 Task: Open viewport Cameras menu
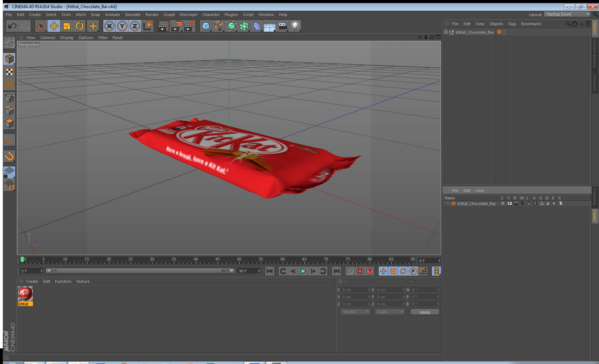click(48, 38)
